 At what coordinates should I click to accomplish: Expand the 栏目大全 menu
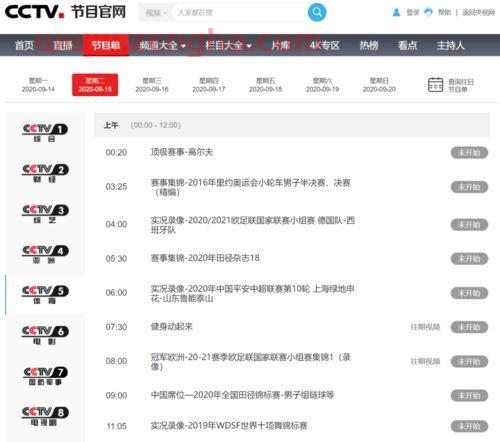[x=228, y=45]
